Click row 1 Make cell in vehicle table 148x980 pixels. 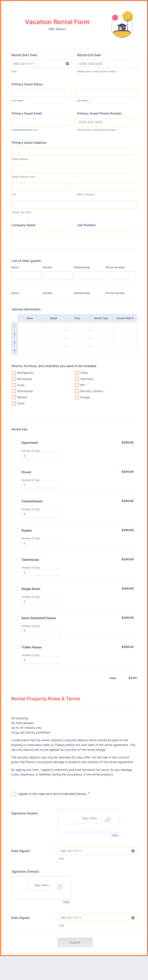coord(30,326)
